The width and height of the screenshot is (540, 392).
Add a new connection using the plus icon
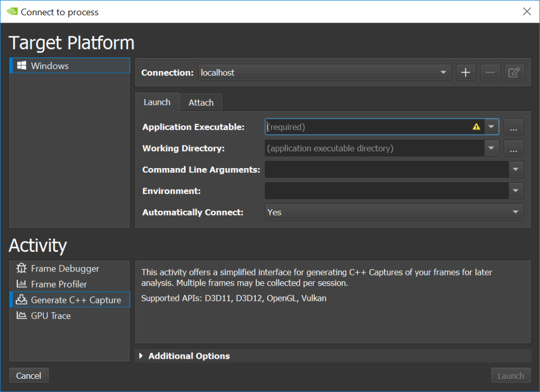[466, 72]
